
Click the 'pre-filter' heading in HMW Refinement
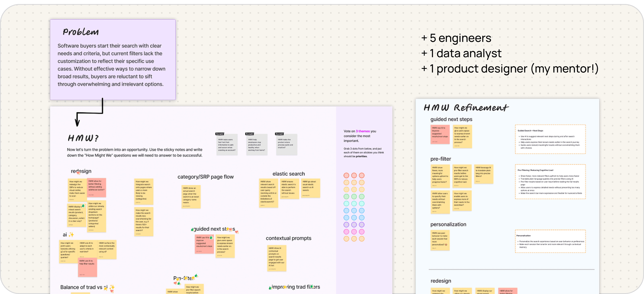coord(441,159)
